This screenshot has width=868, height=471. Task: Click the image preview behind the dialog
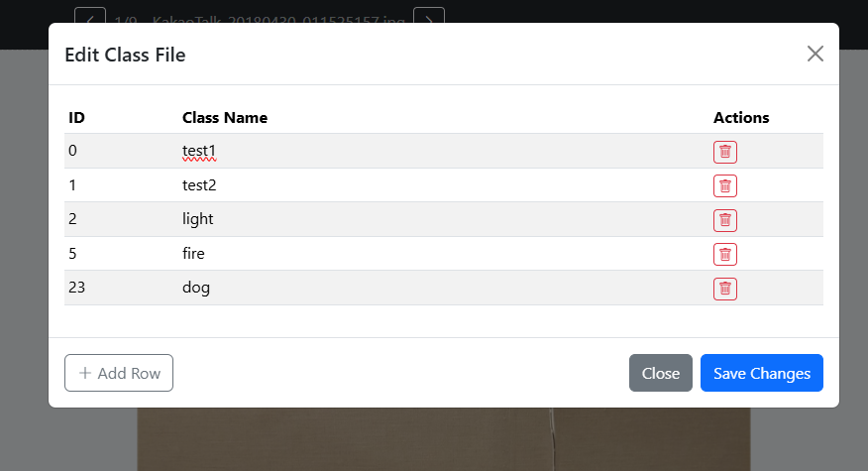point(443,439)
